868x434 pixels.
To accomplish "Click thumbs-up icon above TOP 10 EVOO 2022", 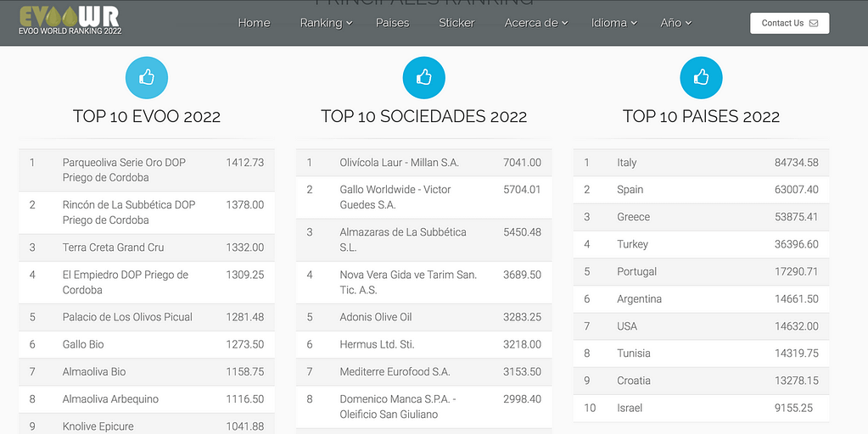I will click(147, 77).
